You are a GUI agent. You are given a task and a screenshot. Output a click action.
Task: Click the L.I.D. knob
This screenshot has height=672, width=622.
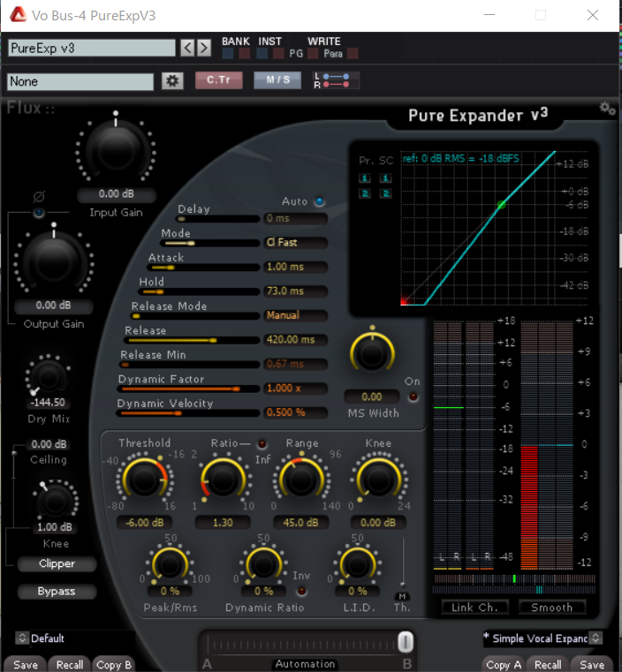coord(357,564)
